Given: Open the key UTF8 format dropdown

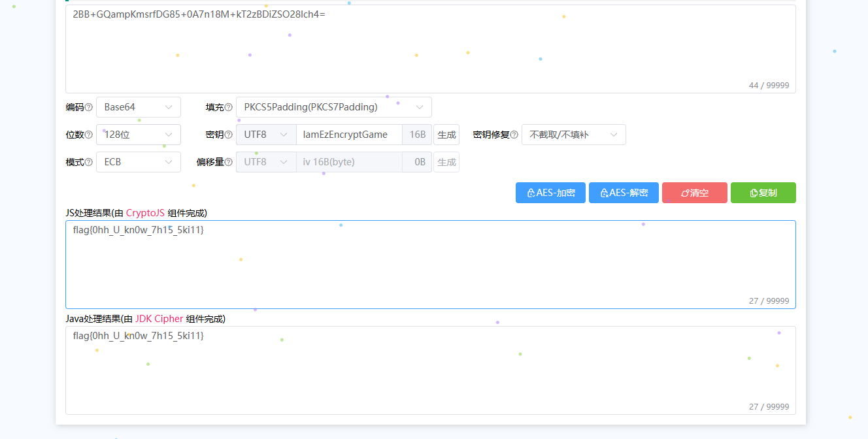Looking at the screenshot, I should (266, 135).
